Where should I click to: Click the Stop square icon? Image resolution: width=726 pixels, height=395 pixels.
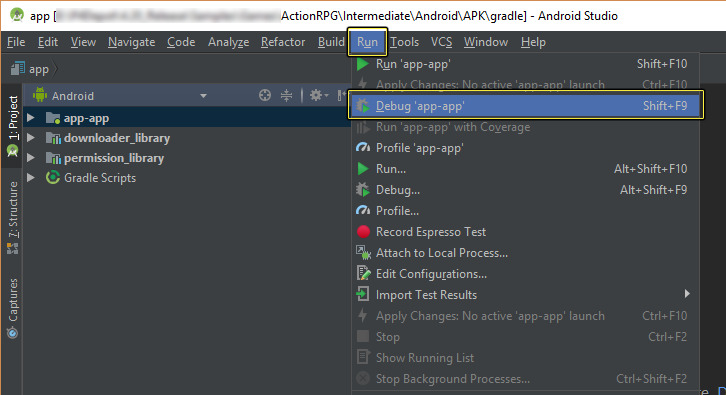[x=363, y=336]
